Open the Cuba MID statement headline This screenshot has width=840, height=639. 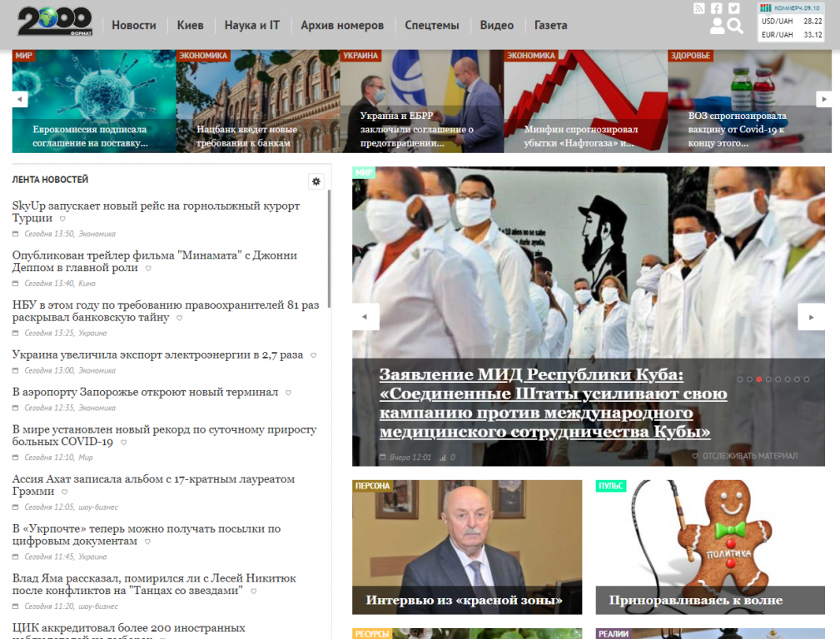tap(545, 404)
